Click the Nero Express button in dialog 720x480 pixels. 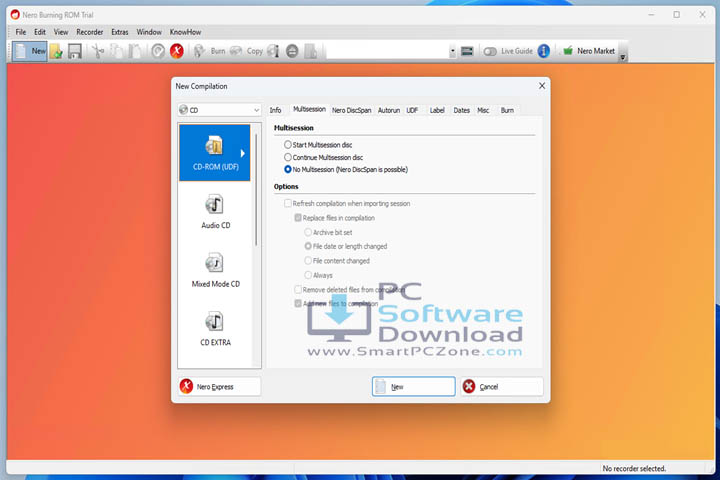pos(219,387)
